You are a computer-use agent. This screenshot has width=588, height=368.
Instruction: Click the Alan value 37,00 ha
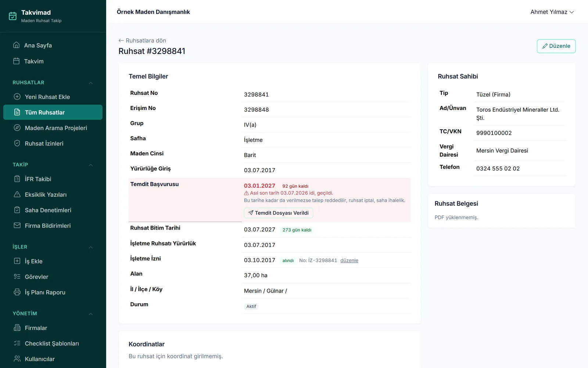point(256,275)
